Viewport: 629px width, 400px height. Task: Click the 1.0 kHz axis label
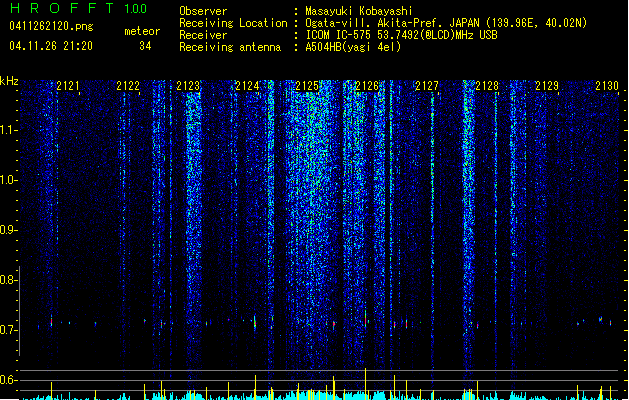tap(8, 180)
